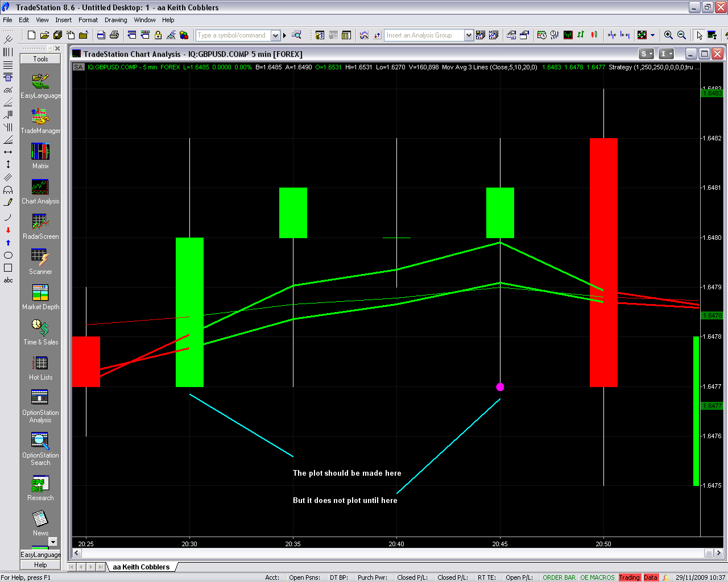Close the shortcut bar panel

(57, 48)
